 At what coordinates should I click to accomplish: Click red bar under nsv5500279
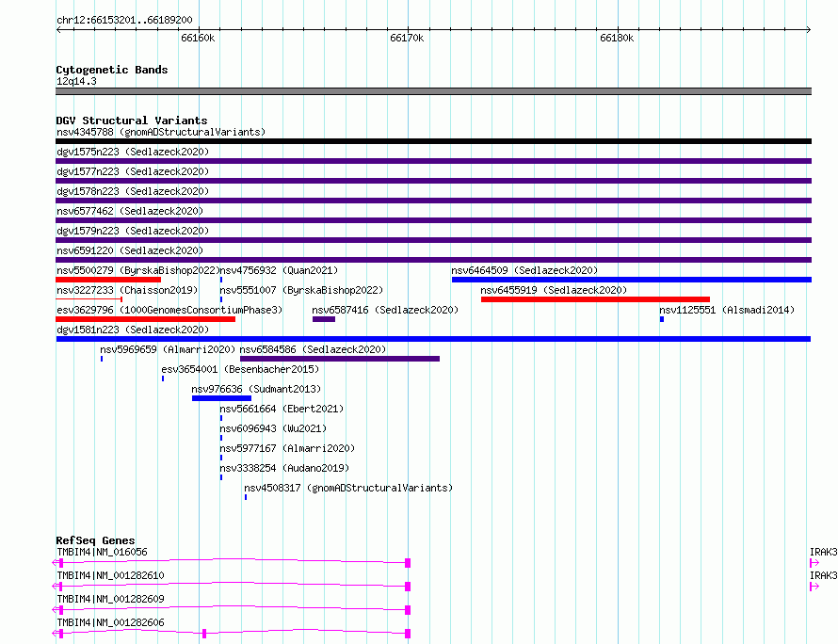pyautogui.click(x=108, y=280)
